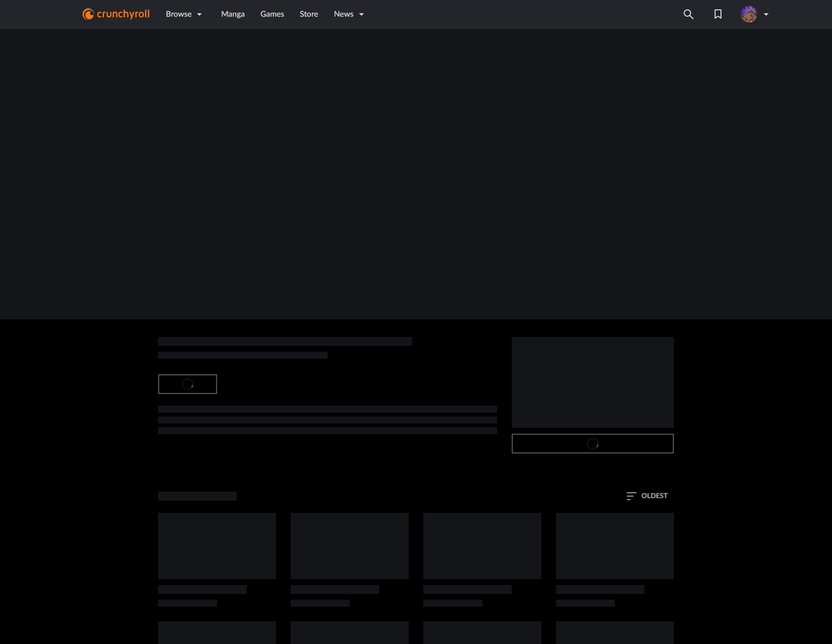Go to the Manga section
The image size is (832, 644).
click(x=232, y=14)
